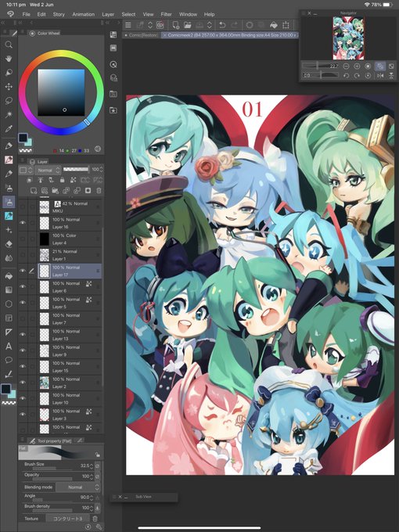Create a new raster layer icon

point(34,191)
